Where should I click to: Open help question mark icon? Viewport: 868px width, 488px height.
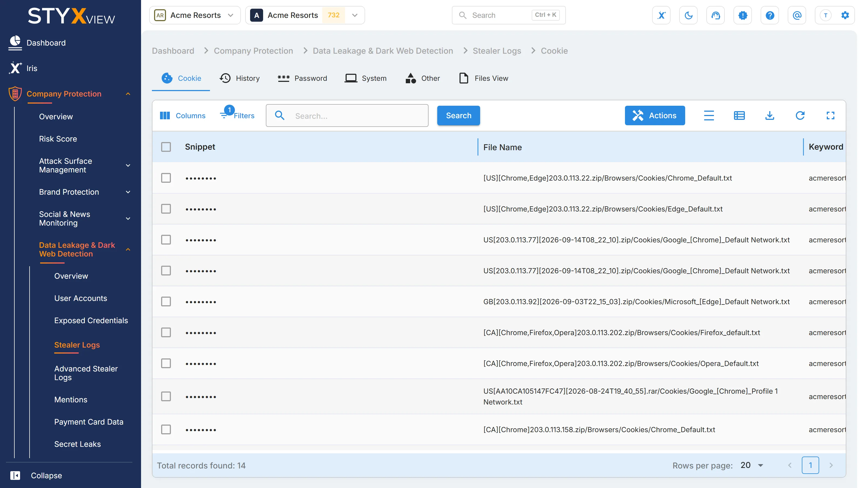point(770,15)
